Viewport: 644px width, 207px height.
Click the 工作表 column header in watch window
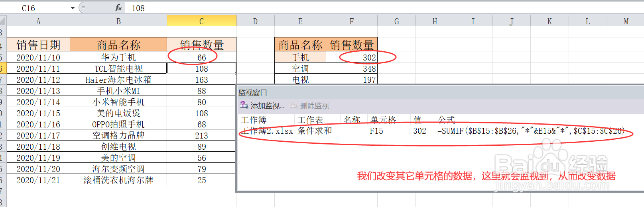pos(317,119)
